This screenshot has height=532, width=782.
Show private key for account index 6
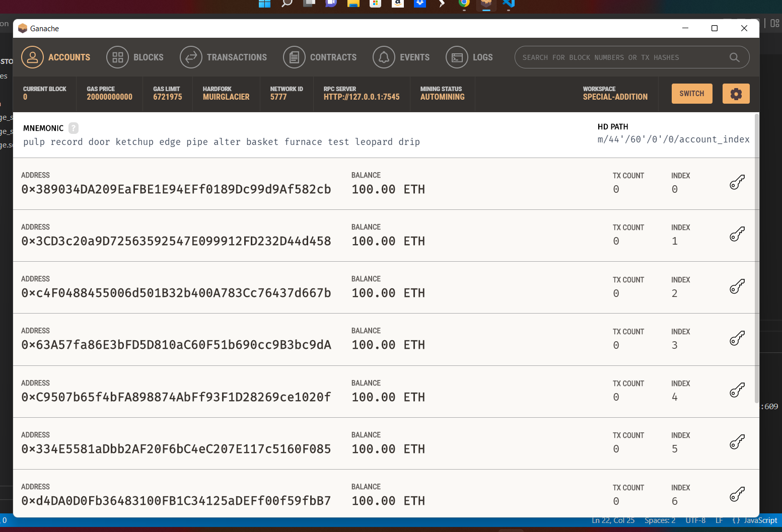pyautogui.click(x=737, y=494)
